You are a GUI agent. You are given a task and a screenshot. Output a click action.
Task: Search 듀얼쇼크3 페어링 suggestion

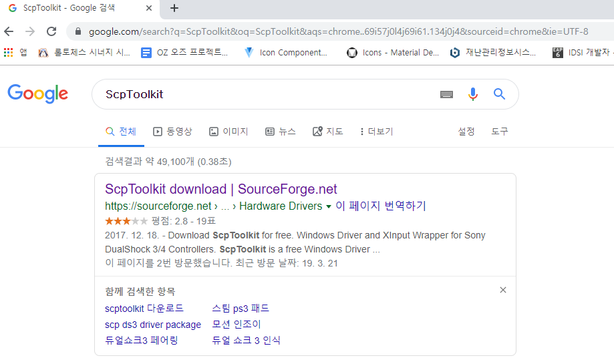tap(142, 340)
